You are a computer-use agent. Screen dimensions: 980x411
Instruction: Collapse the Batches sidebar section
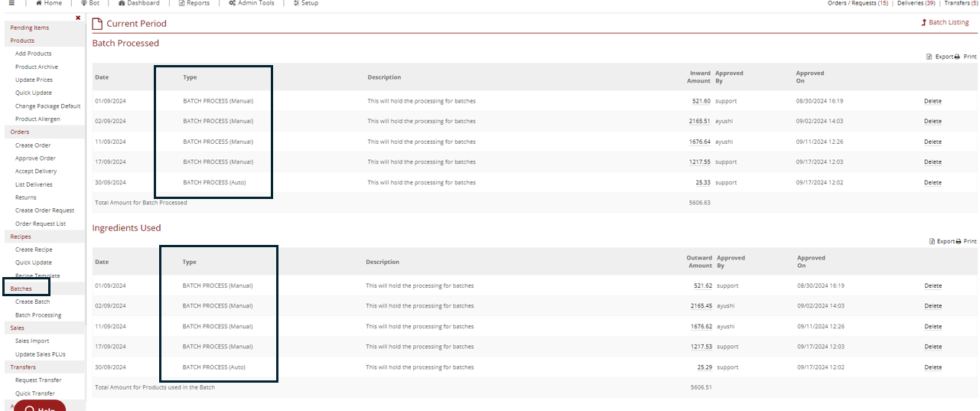point(21,289)
